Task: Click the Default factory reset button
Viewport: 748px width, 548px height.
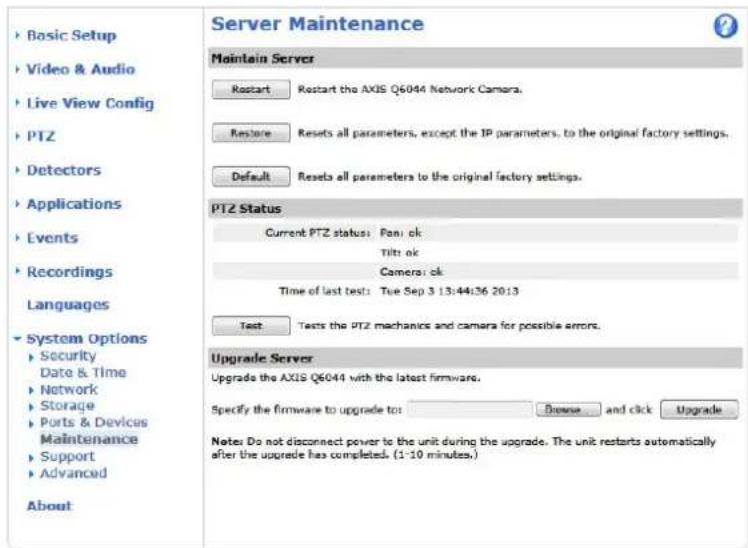Action: click(251, 176)
